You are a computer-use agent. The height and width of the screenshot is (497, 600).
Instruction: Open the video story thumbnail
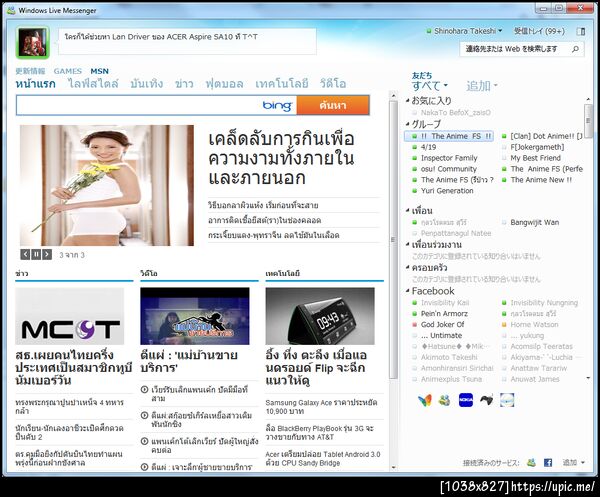coord(195,316)
